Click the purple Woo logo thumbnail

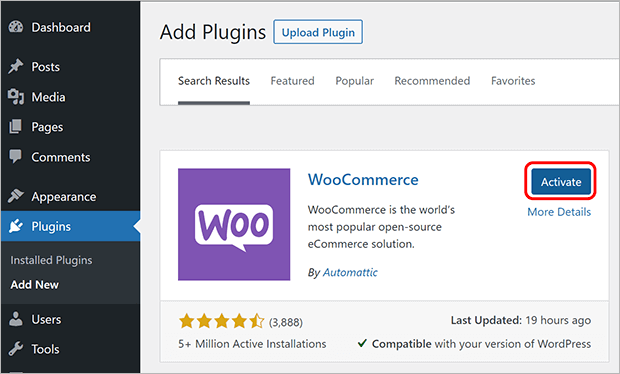(x=234, y=225)
